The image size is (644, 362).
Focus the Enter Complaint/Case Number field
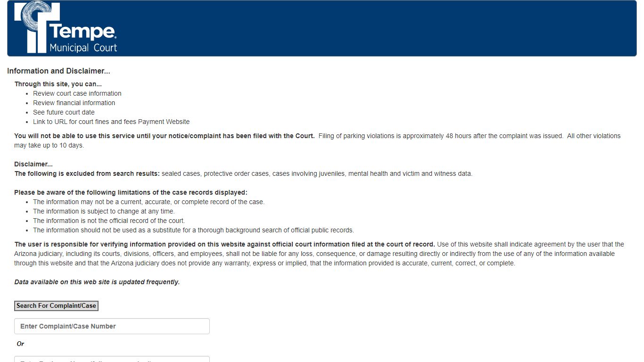tap(112, 326)
